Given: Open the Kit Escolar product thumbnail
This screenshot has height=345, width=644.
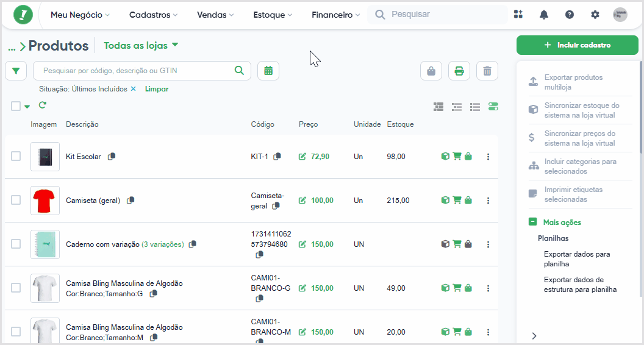Looking at the screenshot, I should coord(45,157).
